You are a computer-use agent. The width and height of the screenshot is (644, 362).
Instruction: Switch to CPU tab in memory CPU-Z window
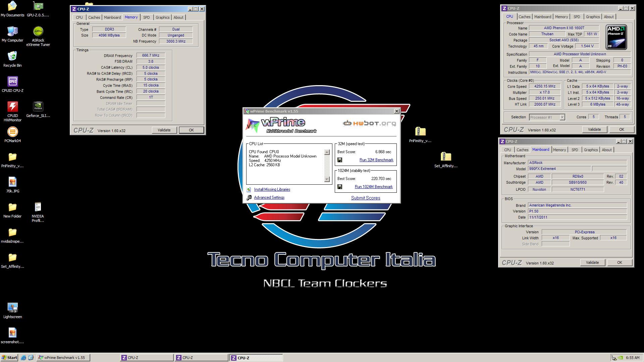79,17
